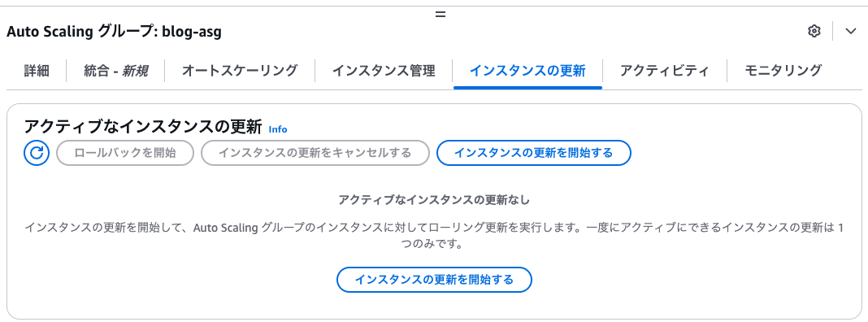Show the アクティビティ tab

pos(664,71)
